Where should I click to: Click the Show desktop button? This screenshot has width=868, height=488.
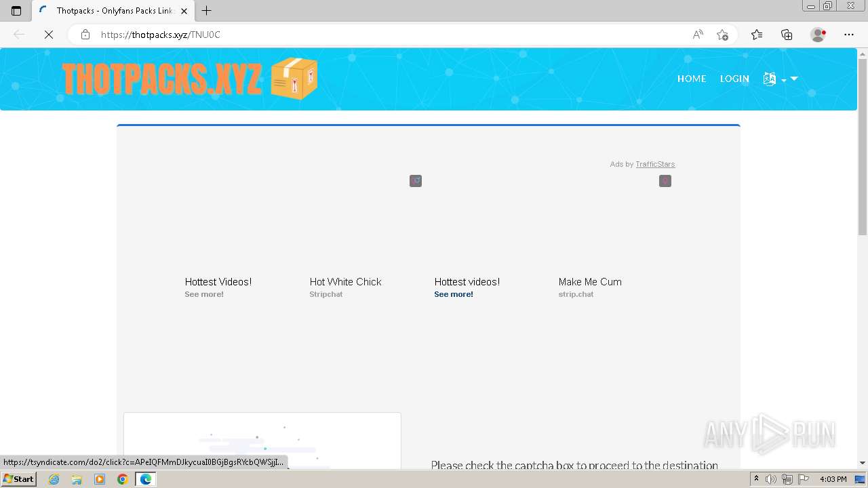[861, 479]
